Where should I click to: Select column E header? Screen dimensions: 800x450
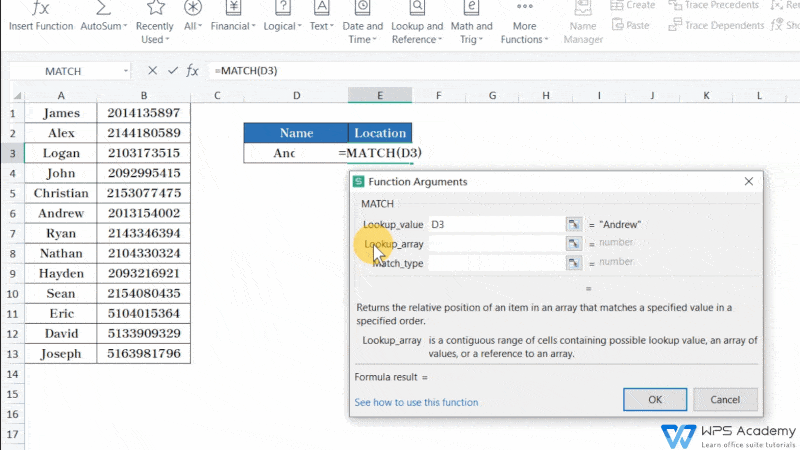click(x=380, y=95)
